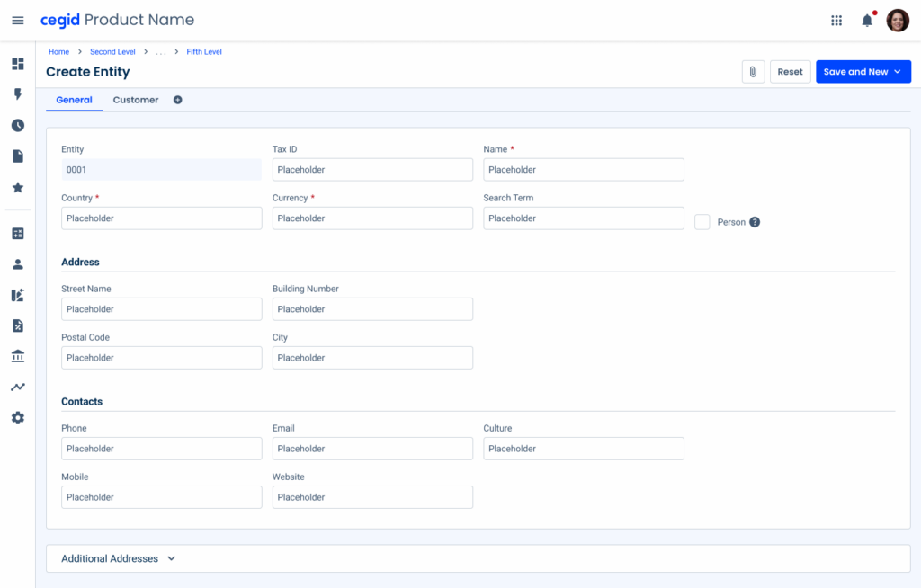Screen dimensions: 921x588
Task: Focus the Search Term input field
Action: pos(583,218)
